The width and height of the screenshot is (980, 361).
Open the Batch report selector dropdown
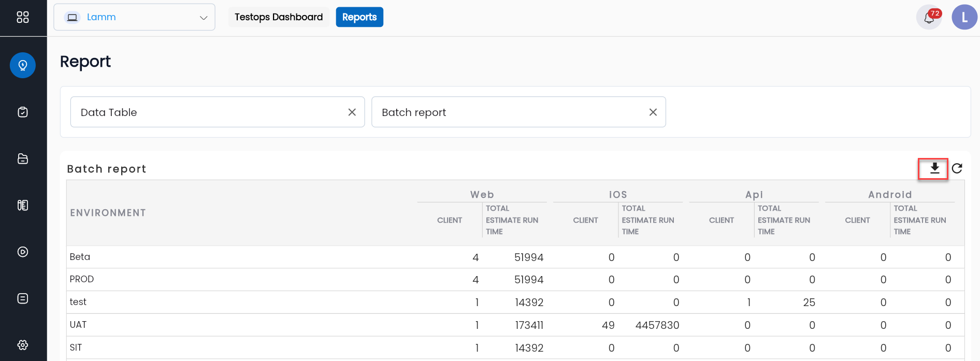(x=518, y=112)
